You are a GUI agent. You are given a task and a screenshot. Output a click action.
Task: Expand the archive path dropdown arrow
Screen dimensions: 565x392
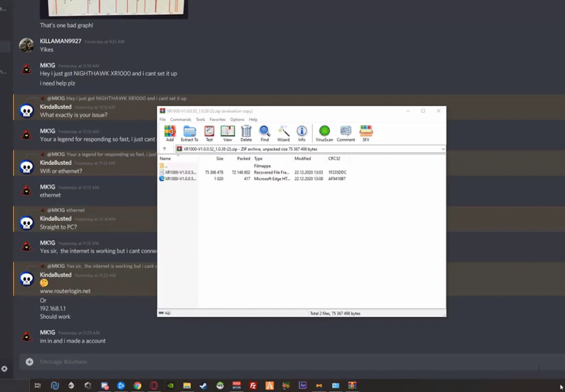[x=443, y=149]
